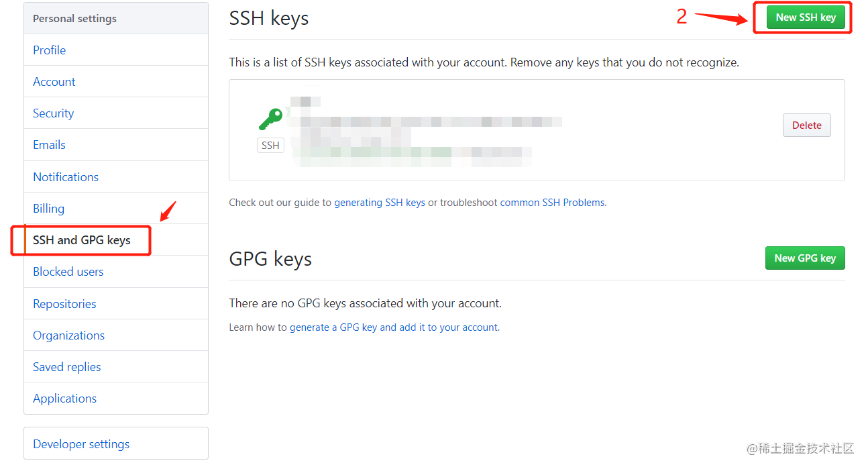
Task: Click New GPG key button
Action: click(x=805, y=258)
